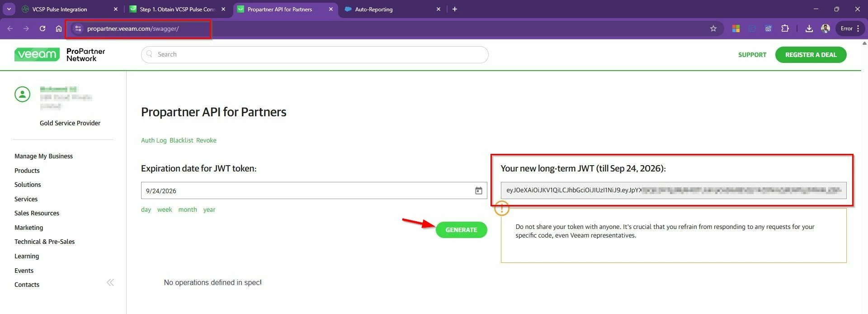Click the magnifier icon in search box
This screenshot has width=868, height=314.
150,54
